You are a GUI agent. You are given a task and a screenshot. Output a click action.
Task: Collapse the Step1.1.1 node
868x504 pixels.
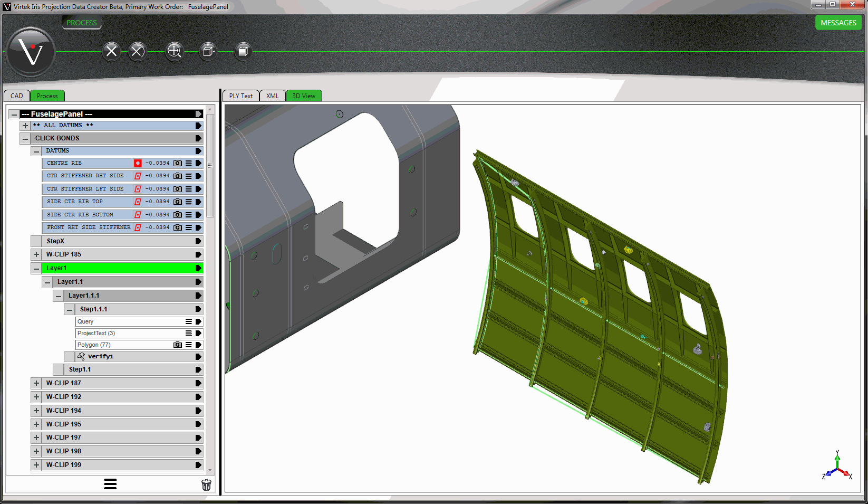click(x=70, y=309)
